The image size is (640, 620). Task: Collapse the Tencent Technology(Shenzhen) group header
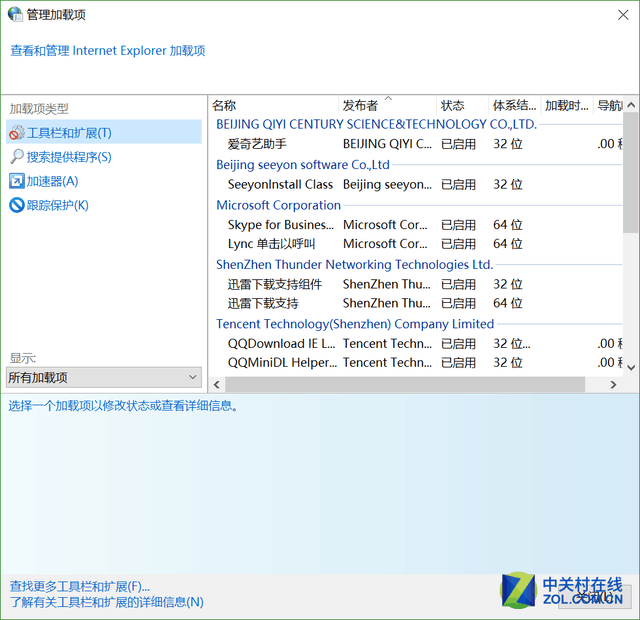(355, 324)
